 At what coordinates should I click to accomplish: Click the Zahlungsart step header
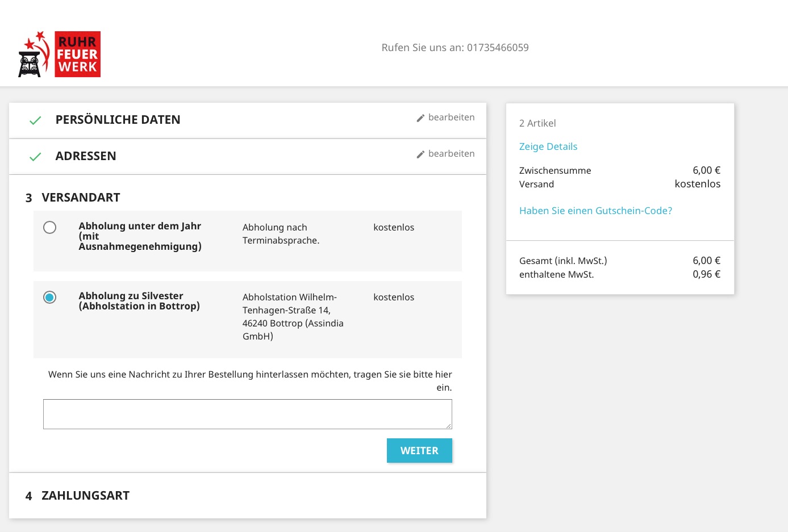85,496
